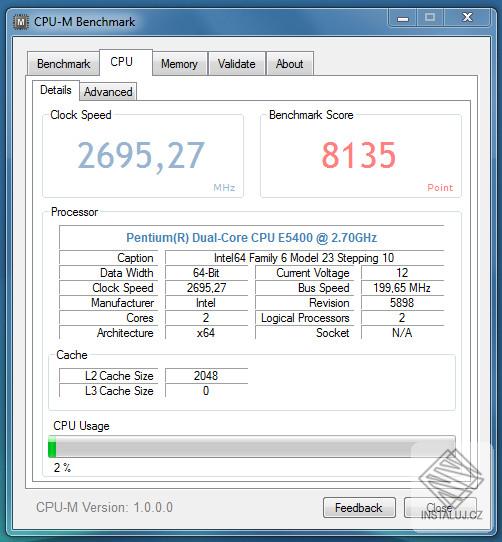Click the Feedback button
This screenshot has width=502, height=542.
(x=359, y=508)
